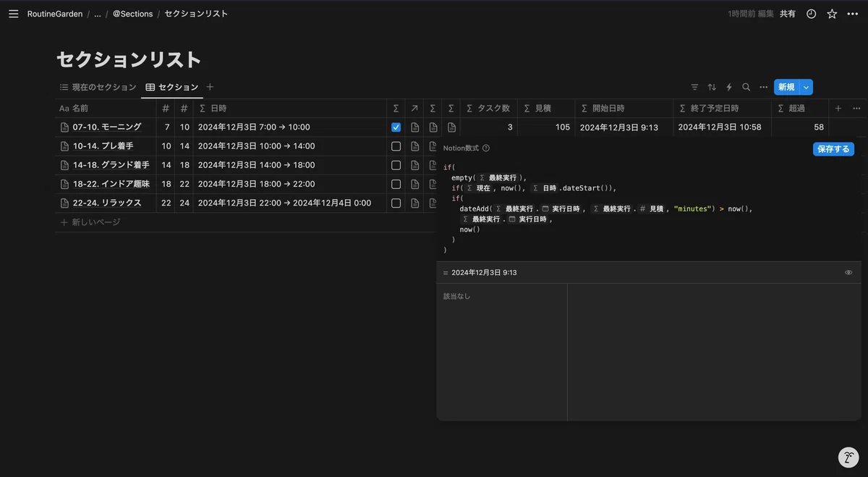Image resolution: width=868 pixels, height=477 pixels.
Task: Add a new property column
Action: click(838, 109)
